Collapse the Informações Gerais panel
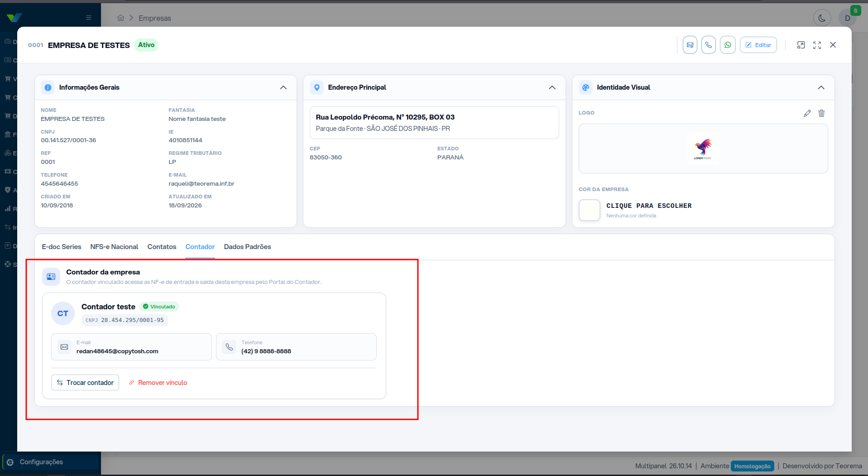 [x=283, y=87]
